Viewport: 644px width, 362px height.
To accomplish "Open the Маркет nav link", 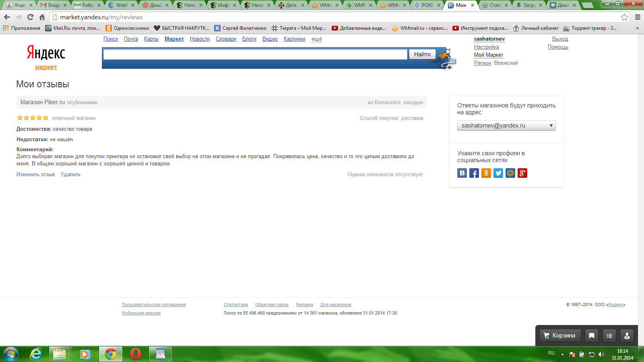I will 174,39.
